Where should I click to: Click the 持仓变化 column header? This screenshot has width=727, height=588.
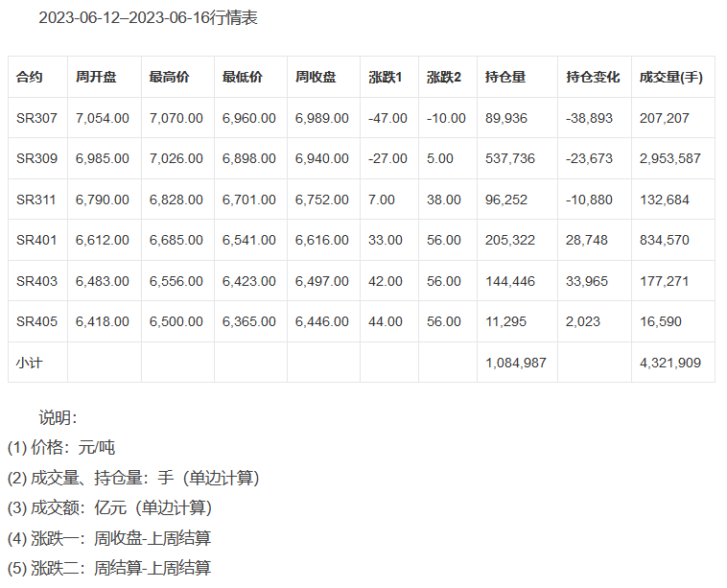593,77
